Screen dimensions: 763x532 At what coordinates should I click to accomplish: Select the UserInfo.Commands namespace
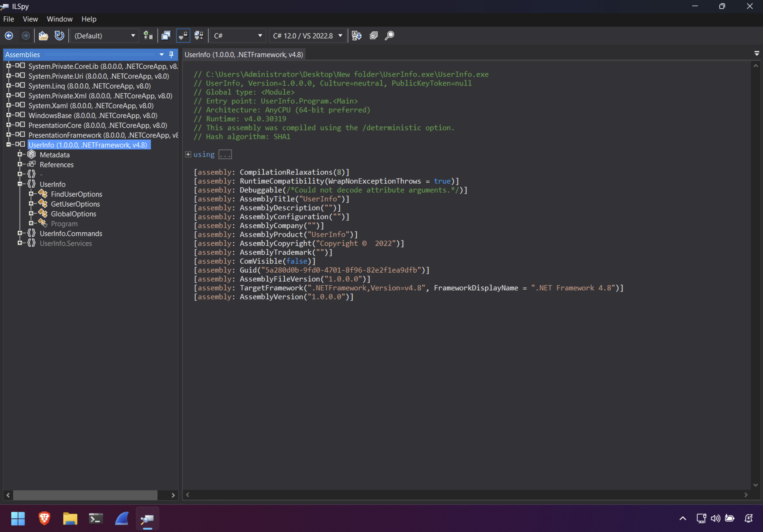coord(71,233)
